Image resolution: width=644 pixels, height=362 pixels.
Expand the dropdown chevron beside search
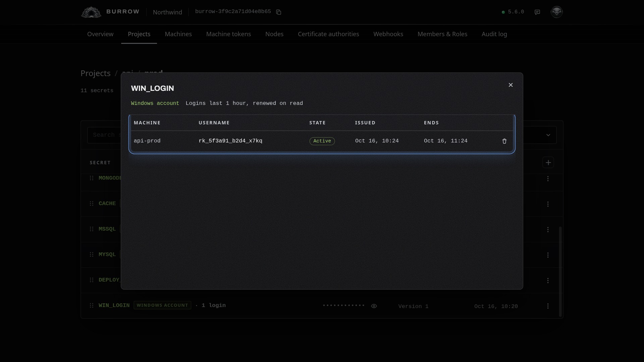(x=548, y=135)
